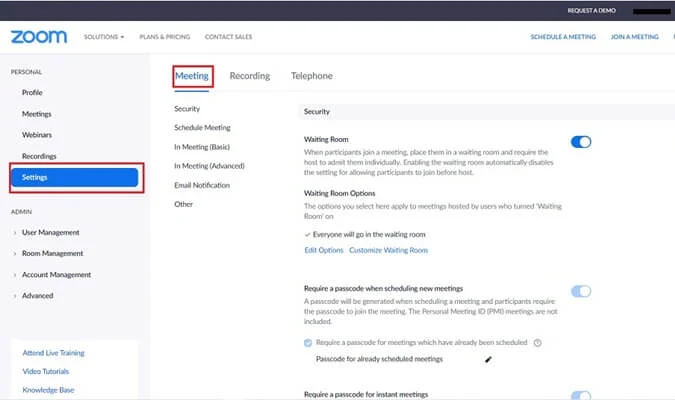Click the Zoom logo

[39, 37]
